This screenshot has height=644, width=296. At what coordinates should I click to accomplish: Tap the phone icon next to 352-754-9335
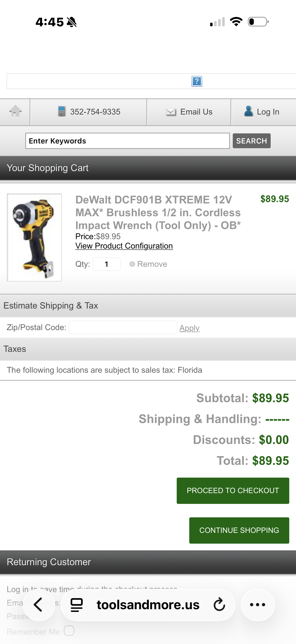[62, 112]
